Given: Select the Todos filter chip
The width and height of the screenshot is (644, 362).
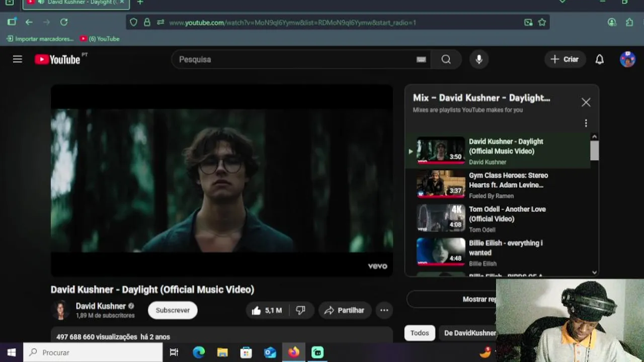Looking at the screenshot, I should tap(420, 333).
